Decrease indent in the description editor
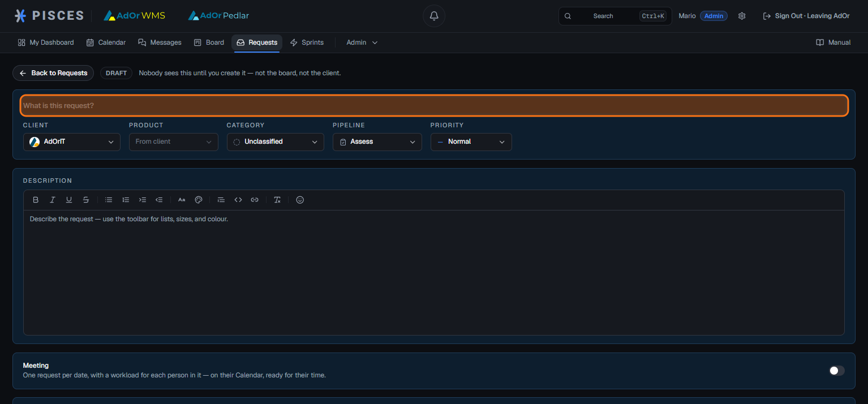The image size is (868, 404). click(159, 200)
